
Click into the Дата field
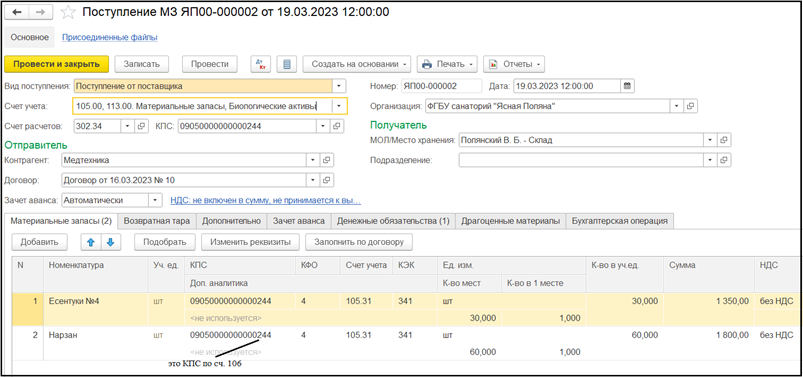tap(567, 86)
